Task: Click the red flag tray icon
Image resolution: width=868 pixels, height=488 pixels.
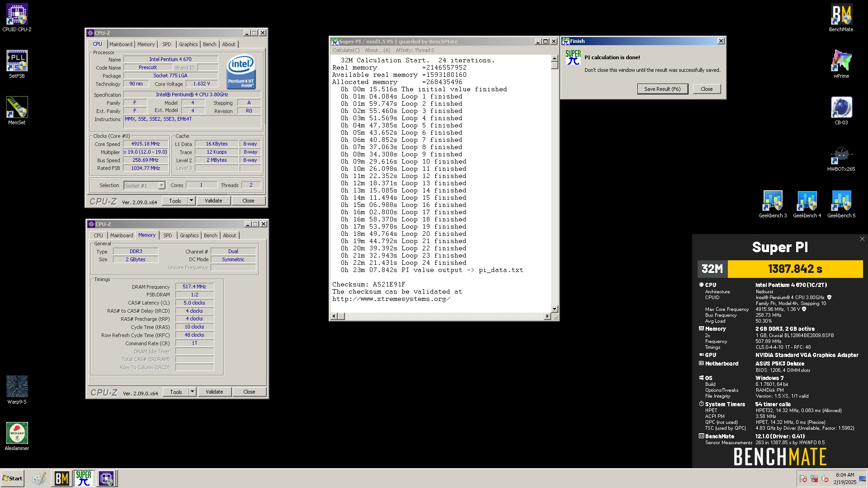Action: coord(803,479)
